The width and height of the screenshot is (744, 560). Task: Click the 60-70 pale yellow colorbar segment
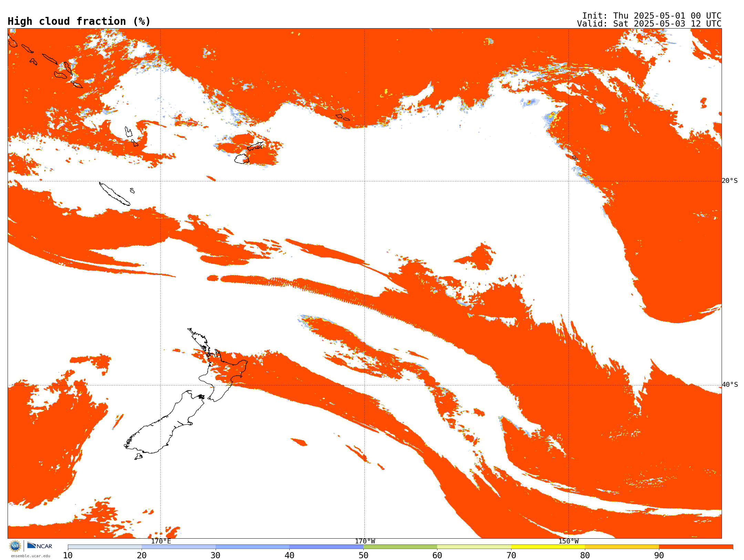pos(474,547)
